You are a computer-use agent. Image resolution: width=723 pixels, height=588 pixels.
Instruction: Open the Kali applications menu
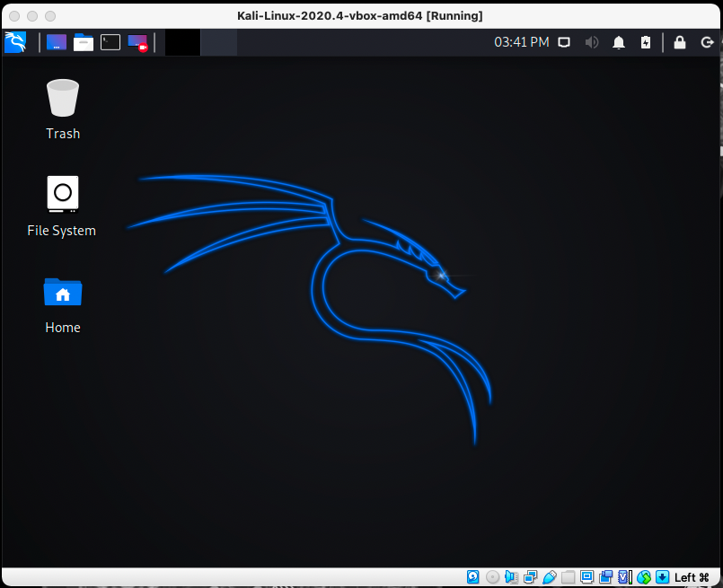[x=15, y=42]
